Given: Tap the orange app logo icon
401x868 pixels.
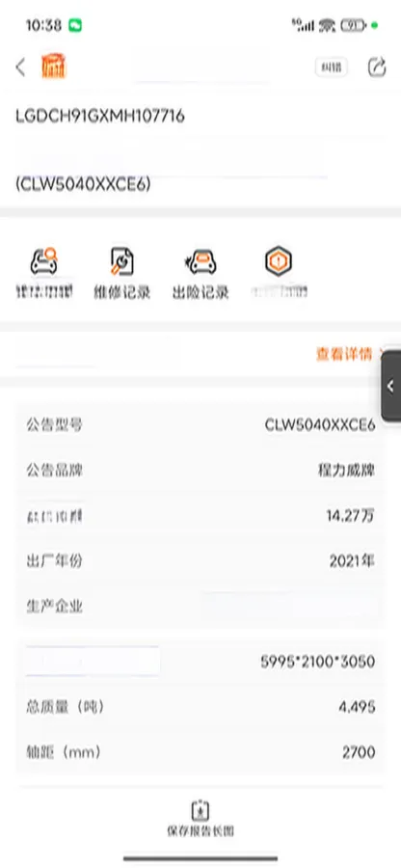Looking at the screenshot, I should click(x=54, y=67).
